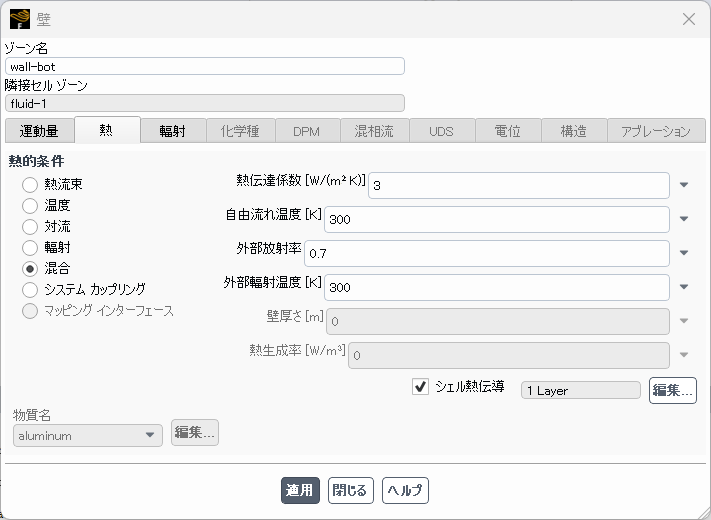Image resolution: width=711 pixels, height=520 pixels.
Task: Click the 閉じる button
Action: tap(351, 491)
